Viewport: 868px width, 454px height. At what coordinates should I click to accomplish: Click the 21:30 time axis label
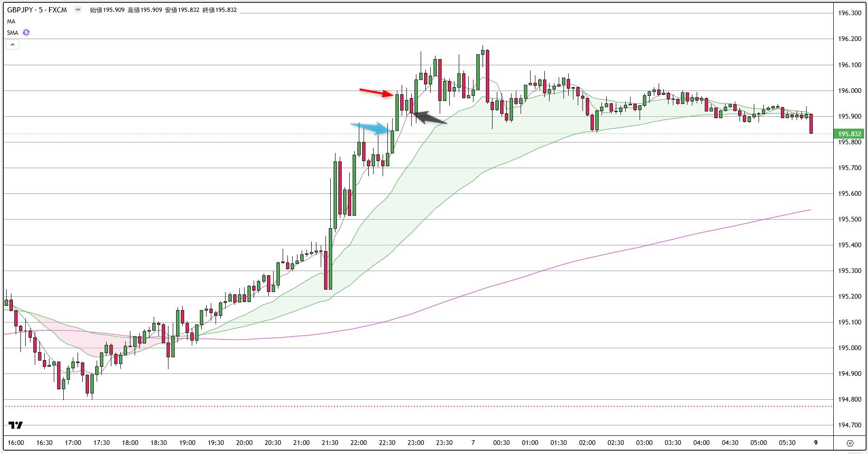pos(330,443)
